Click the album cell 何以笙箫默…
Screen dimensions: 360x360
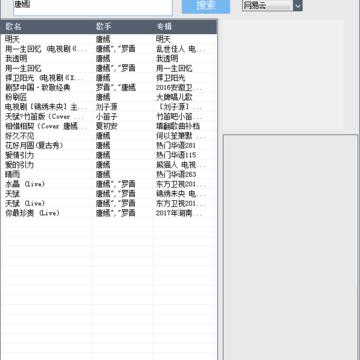(x=181, y=136)
